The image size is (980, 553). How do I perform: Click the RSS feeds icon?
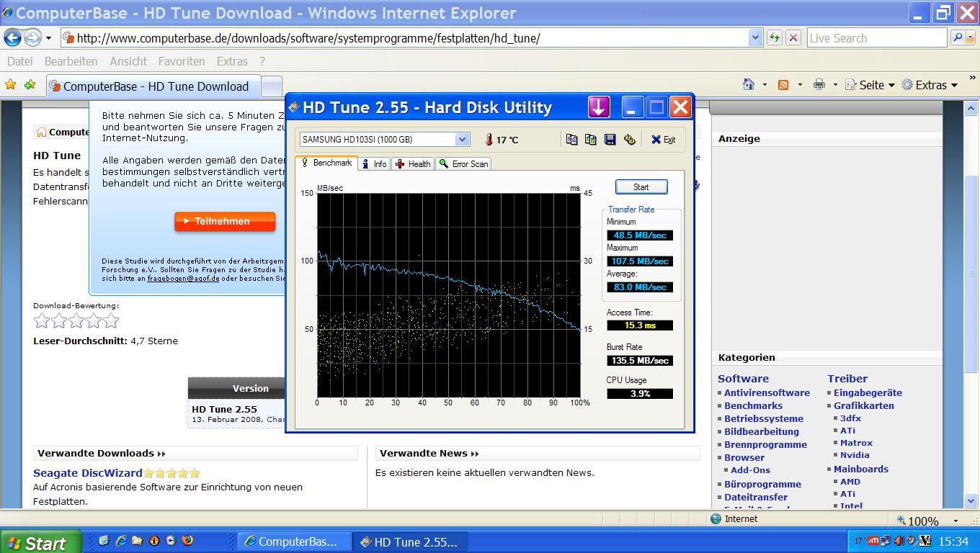[x=783, y=85]
